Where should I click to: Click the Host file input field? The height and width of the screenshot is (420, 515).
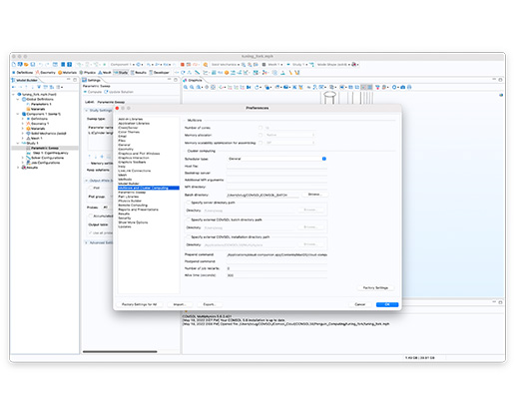tap(276, 166)
